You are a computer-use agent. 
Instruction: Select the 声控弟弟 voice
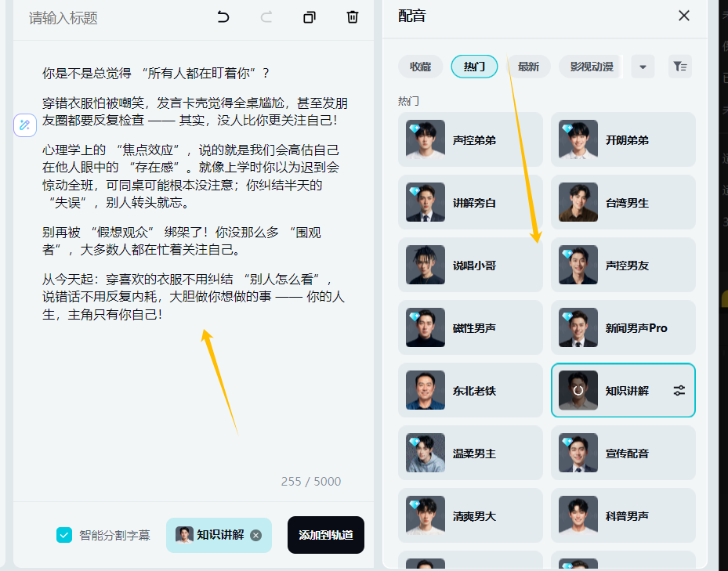470,139
